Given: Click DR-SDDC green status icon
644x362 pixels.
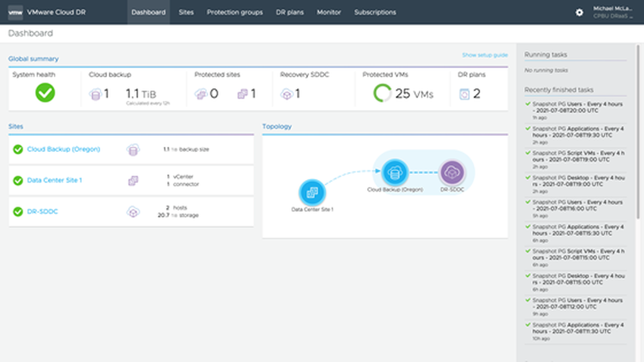Looking at the screenshot, I should [x=18, y=212].
